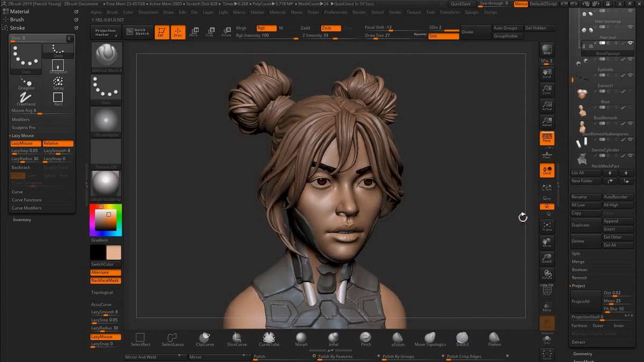The image size is (644, 362).
Task: Open the Preferences menu
Action: (x=335, y=12)
